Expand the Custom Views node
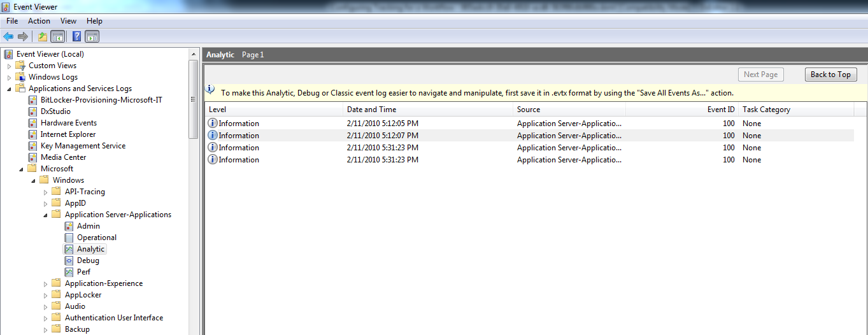868x335 pixels. click(x=9, y=66)
